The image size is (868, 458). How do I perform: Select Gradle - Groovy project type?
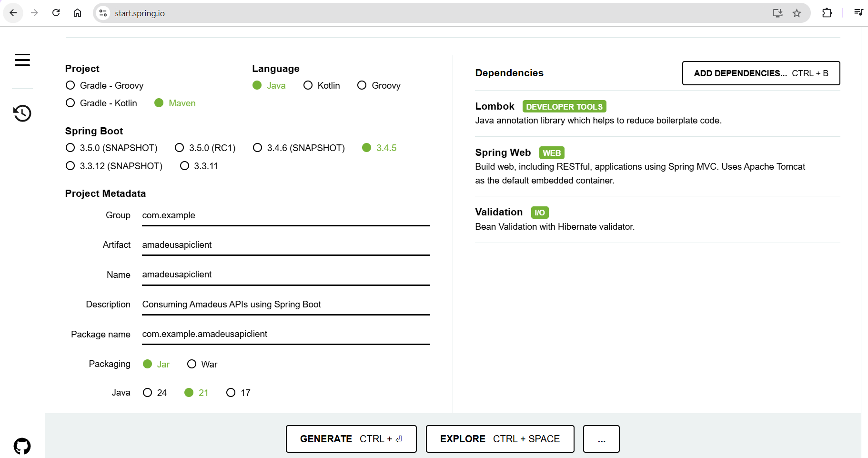click(x=71, y=85)
